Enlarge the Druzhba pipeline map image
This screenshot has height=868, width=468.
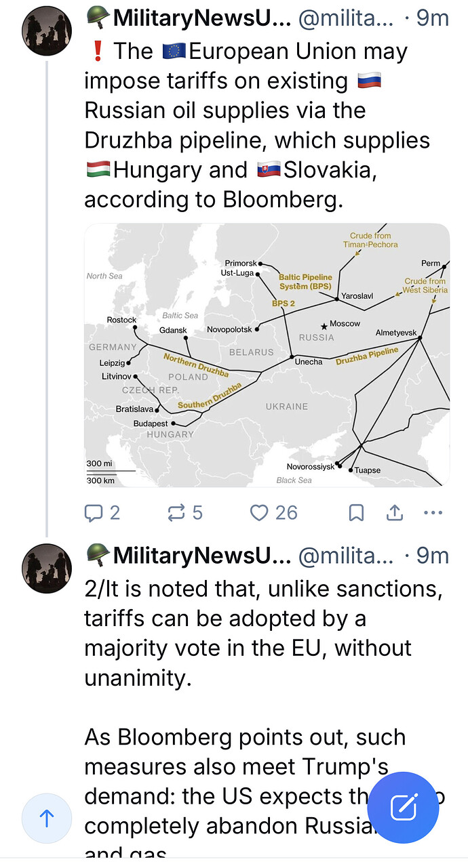click(267, 354)
